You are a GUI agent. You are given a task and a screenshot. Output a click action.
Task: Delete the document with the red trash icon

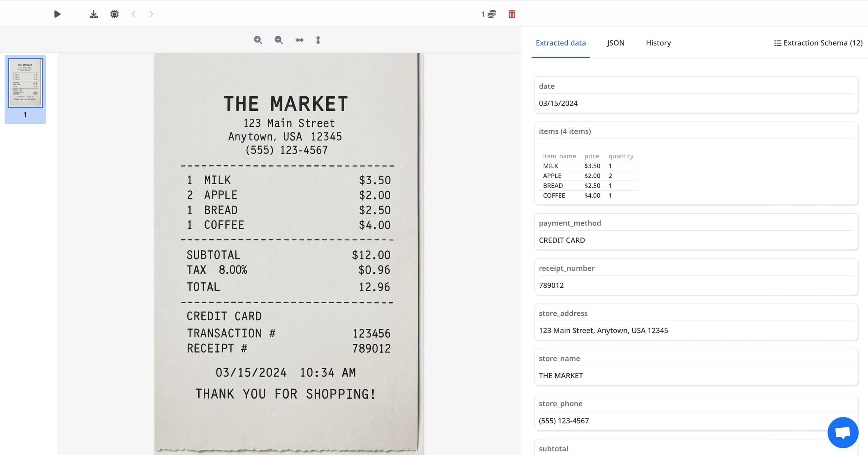[x=512, y=14]
